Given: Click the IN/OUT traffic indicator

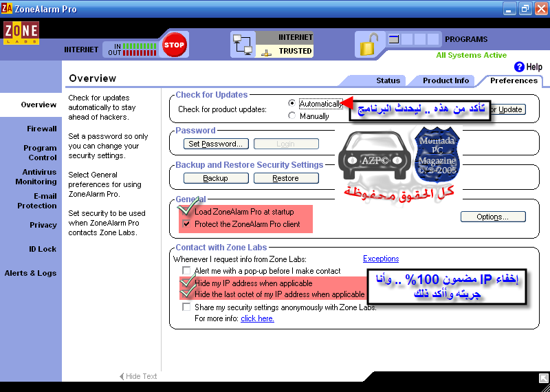Looking at the screenshot, I should click(131, 49).
